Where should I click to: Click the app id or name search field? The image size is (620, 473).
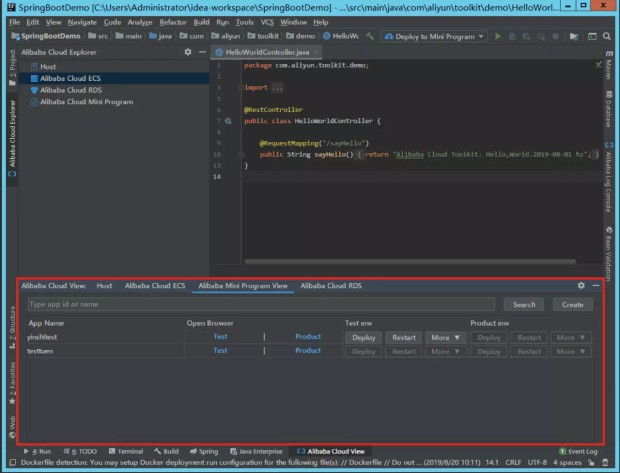260,304
